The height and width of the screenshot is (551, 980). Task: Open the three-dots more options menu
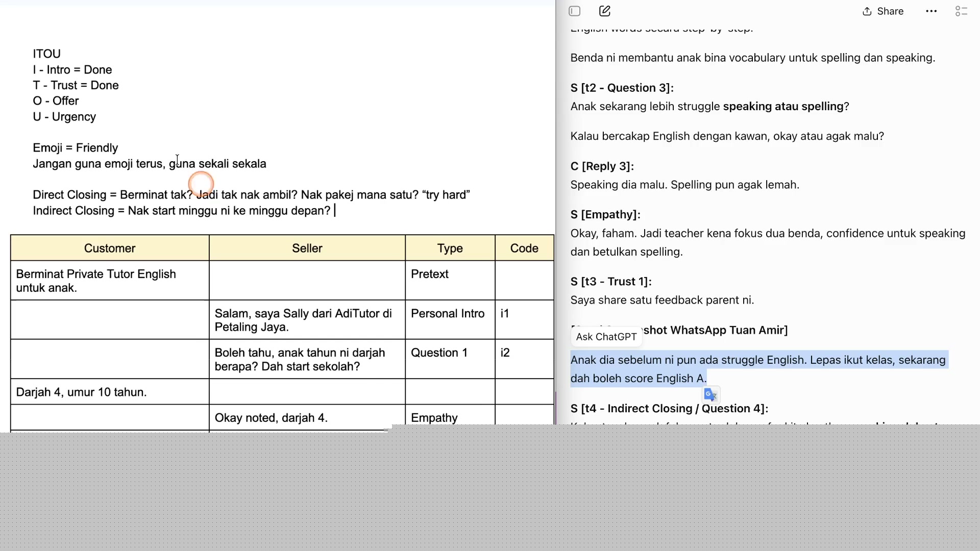tap(932, 11)
